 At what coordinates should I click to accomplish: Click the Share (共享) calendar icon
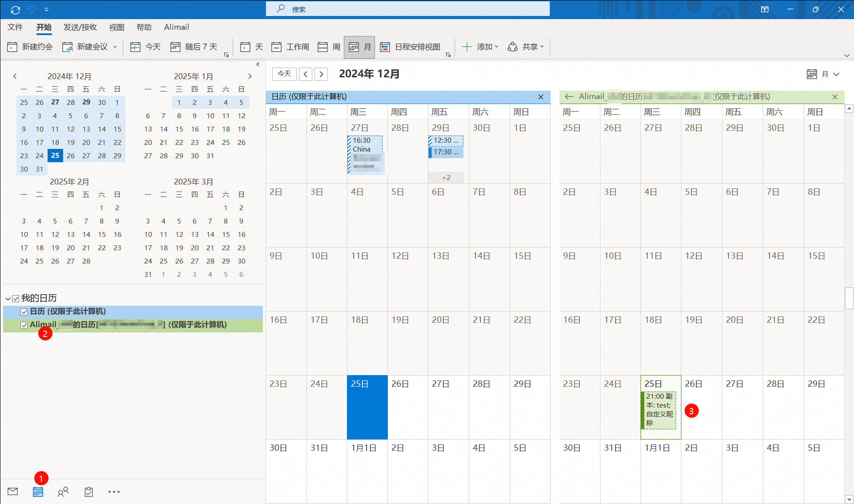click(x=513, y=47)
